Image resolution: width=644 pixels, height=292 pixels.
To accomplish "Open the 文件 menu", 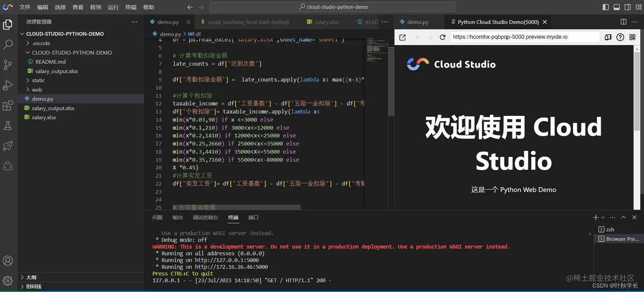I will 25,7.
